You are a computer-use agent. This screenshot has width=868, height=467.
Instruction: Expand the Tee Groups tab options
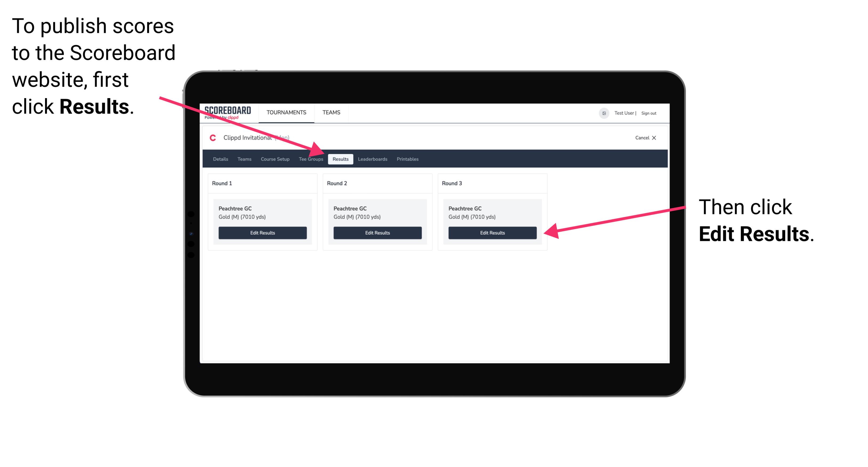click(x=311, y=159)
